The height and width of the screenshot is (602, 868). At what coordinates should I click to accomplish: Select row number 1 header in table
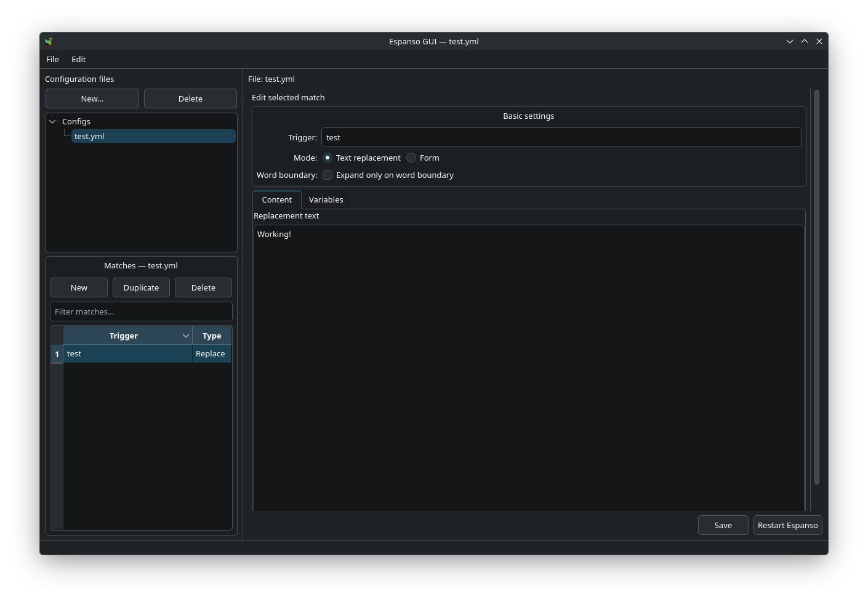(x=57, y=354)
